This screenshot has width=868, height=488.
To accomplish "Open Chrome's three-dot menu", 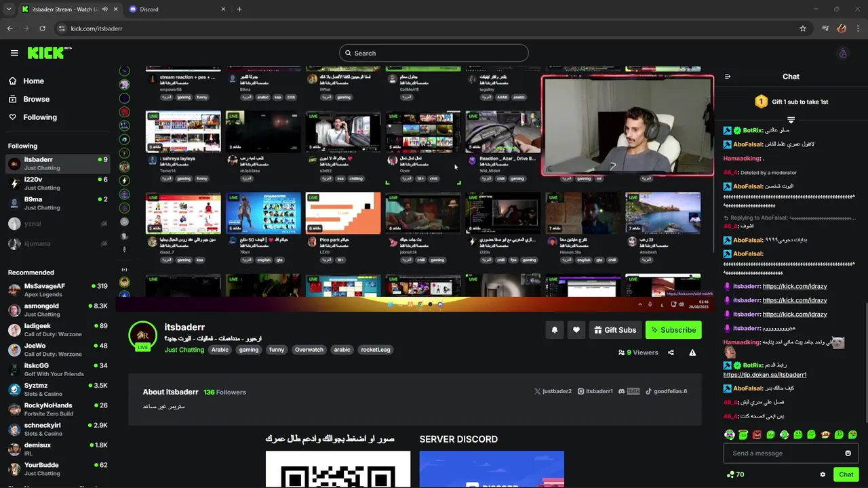I will click(x=859, y=28).
